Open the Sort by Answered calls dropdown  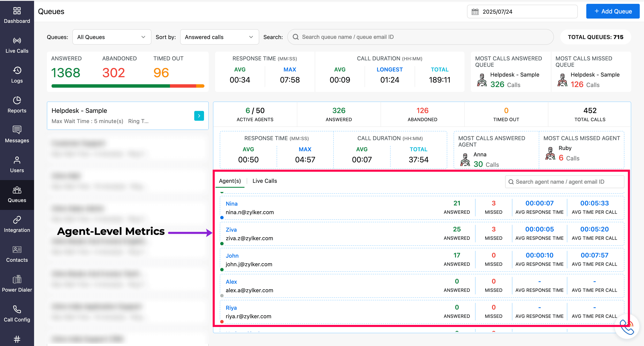tap(219, 37)
